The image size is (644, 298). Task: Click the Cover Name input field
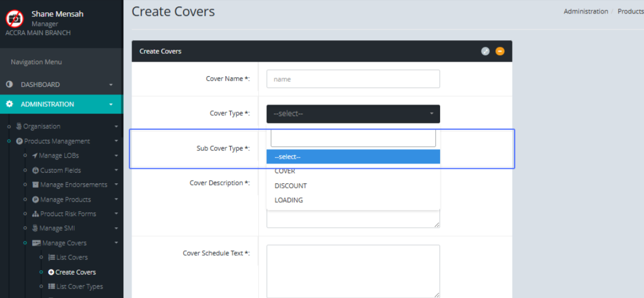click(x=353, y=79)
